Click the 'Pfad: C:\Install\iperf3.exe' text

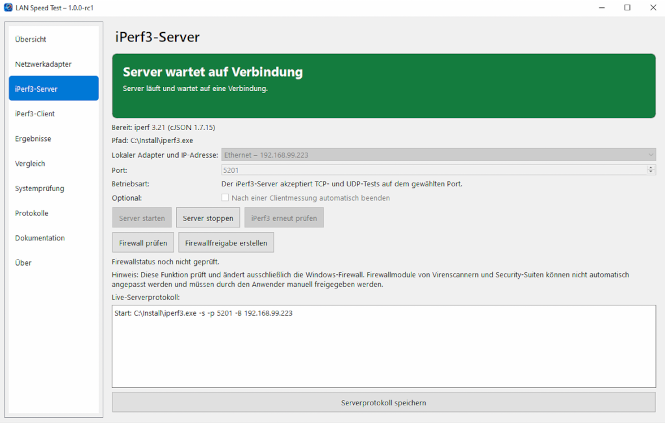[x=152, y=140]
